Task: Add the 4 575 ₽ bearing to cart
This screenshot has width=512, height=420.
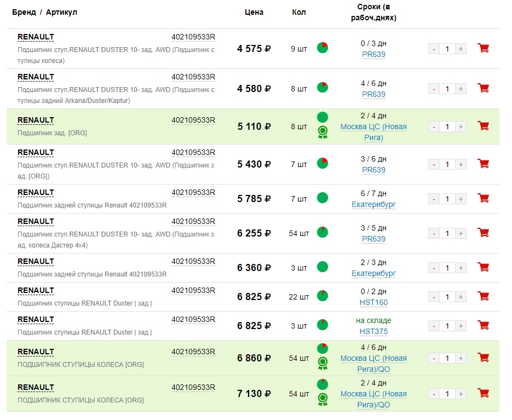Action: pos(484,48)
